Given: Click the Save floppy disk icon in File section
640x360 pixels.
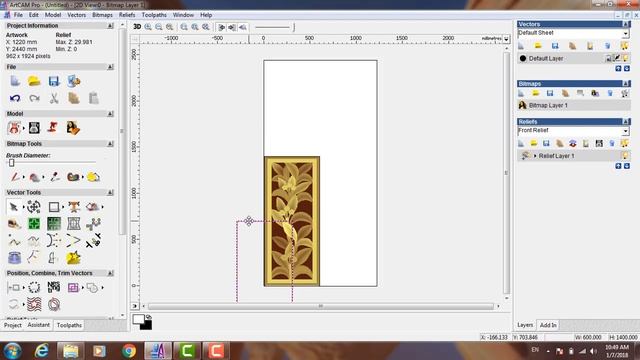Looking at the screenshot, I should click(x=54, y=81).
